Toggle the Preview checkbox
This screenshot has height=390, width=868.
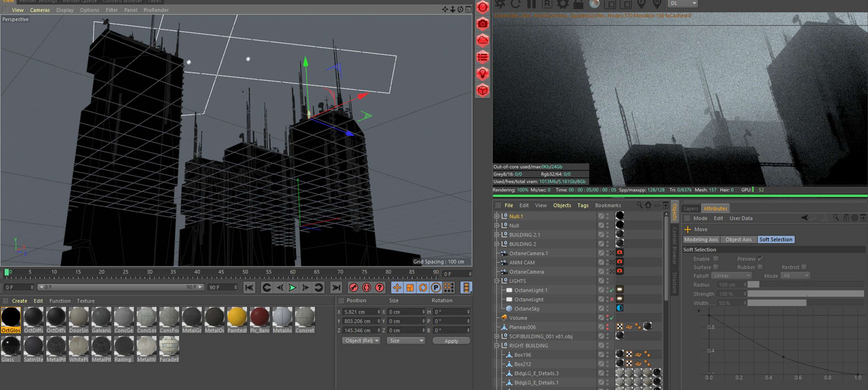[760, 259]
